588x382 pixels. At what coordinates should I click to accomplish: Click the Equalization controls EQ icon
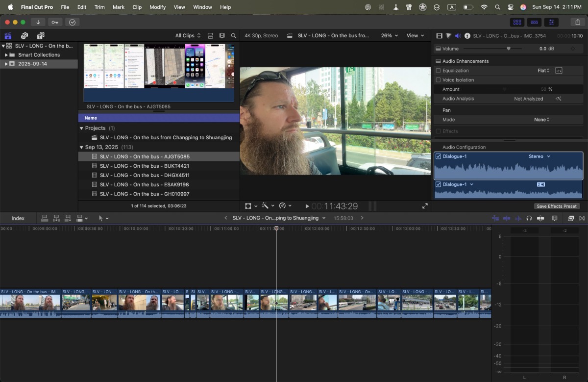559,71
